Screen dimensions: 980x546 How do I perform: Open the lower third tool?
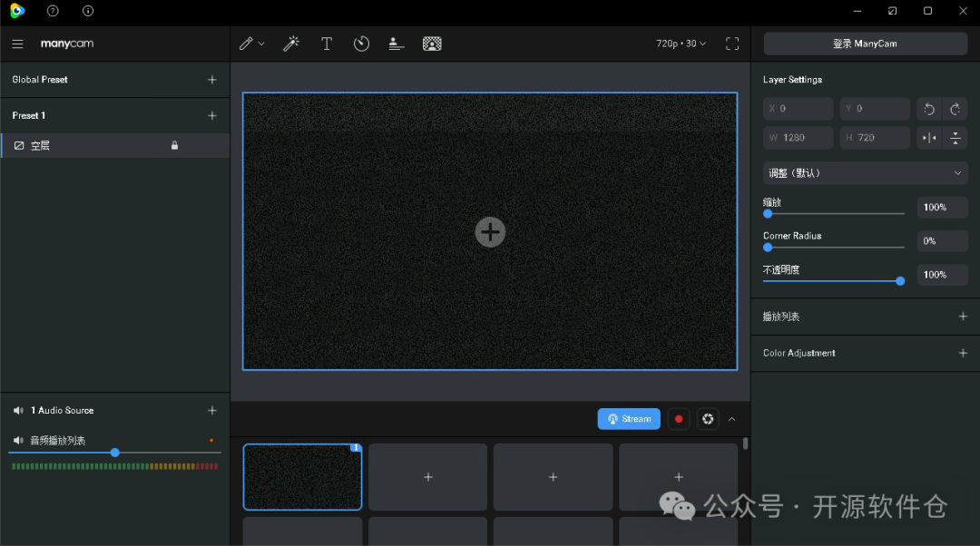397,44
